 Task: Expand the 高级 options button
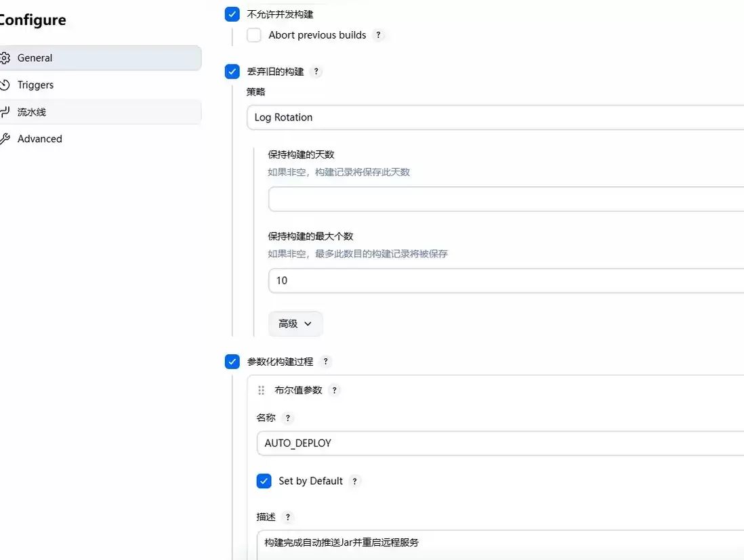point(295,324)
